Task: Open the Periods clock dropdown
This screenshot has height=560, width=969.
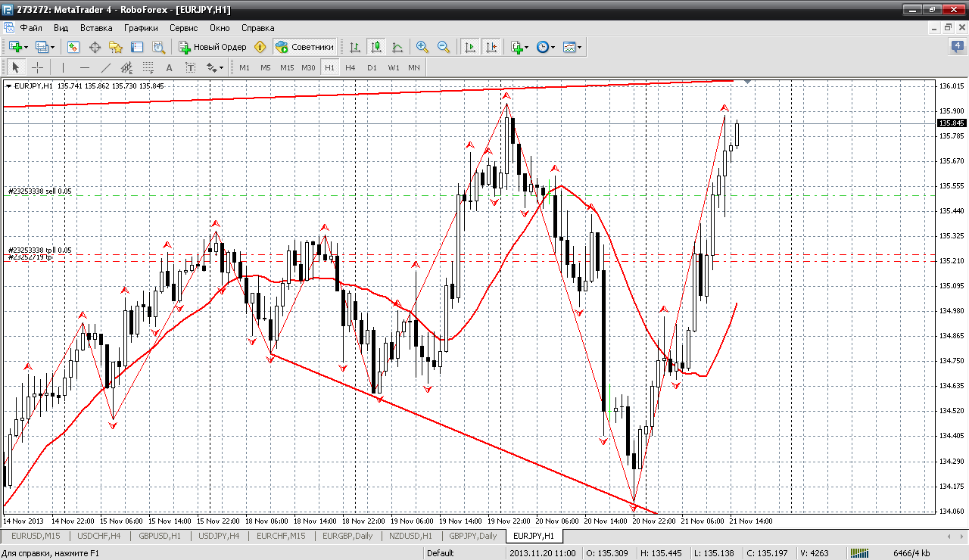Action: [546, 47]
